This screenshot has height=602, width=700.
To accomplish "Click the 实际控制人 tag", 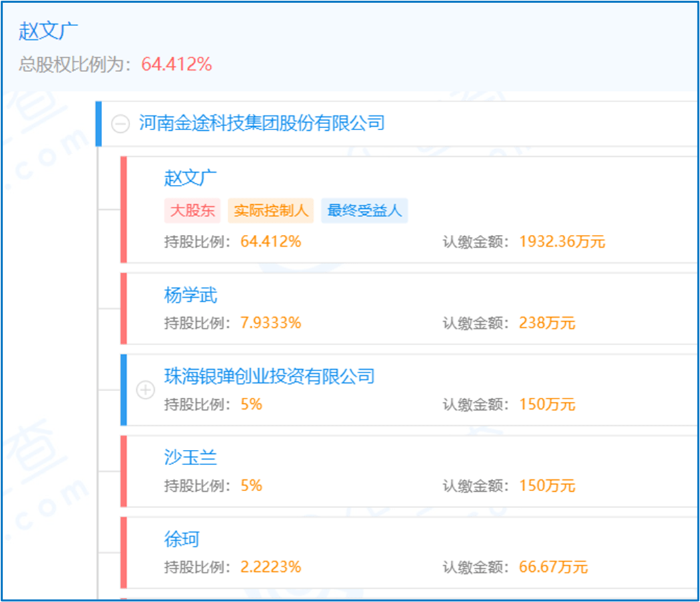I will pyautogui.click(x=270, y=211).
